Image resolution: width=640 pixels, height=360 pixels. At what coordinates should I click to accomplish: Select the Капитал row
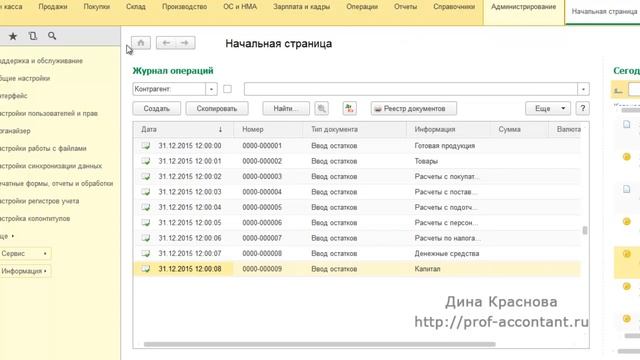coord(357,269)
